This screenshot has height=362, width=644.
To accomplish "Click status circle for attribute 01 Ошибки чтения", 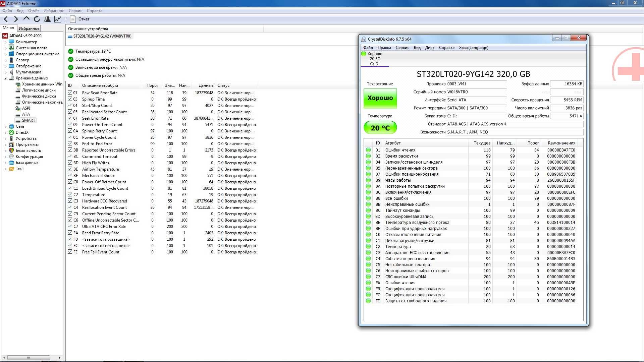I will tap(368, 150).
